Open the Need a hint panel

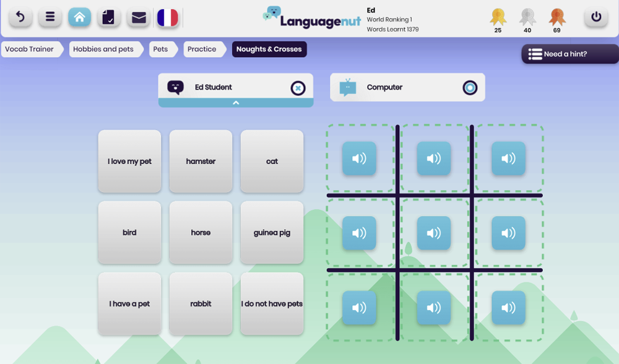tap(569, 54)
